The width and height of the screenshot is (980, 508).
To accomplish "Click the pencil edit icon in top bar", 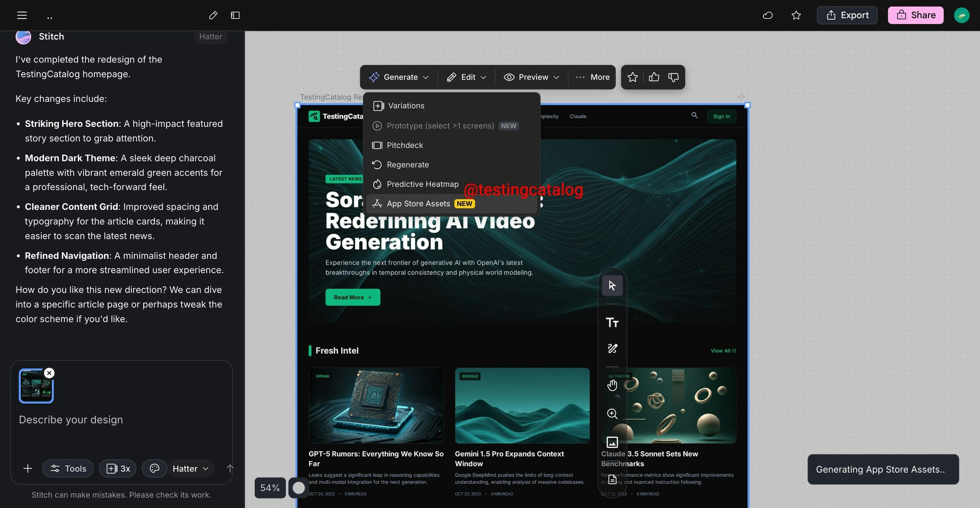I will (x=213, y=15).
